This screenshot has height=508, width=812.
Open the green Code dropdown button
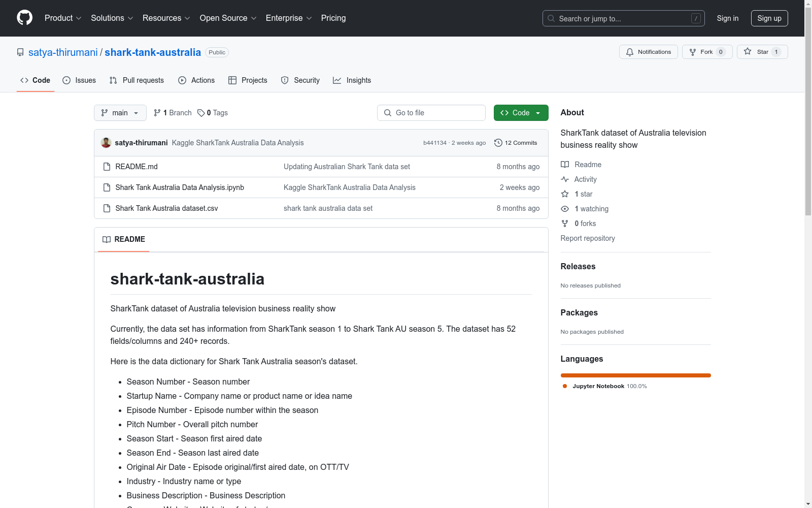click(x=521, y=113)
